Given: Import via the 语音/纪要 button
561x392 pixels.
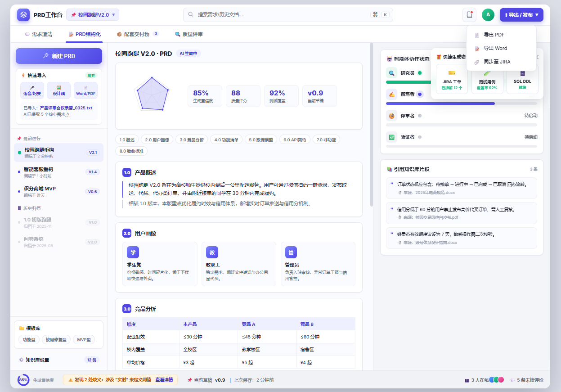Looking at the screenshot, I should (32, 90).
